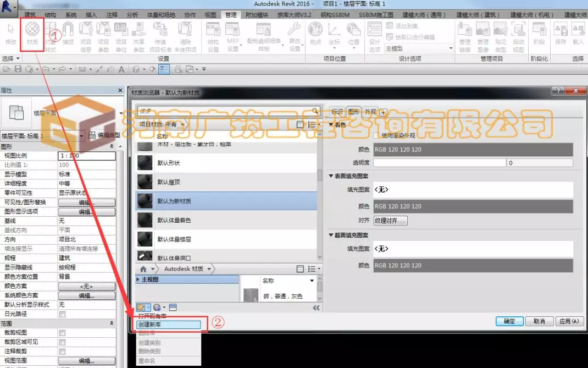Image resolution: width=588 pixels, height=368 pixels.
Task: Click the Undo arrow in quick access toolbar
Action: 46,69
